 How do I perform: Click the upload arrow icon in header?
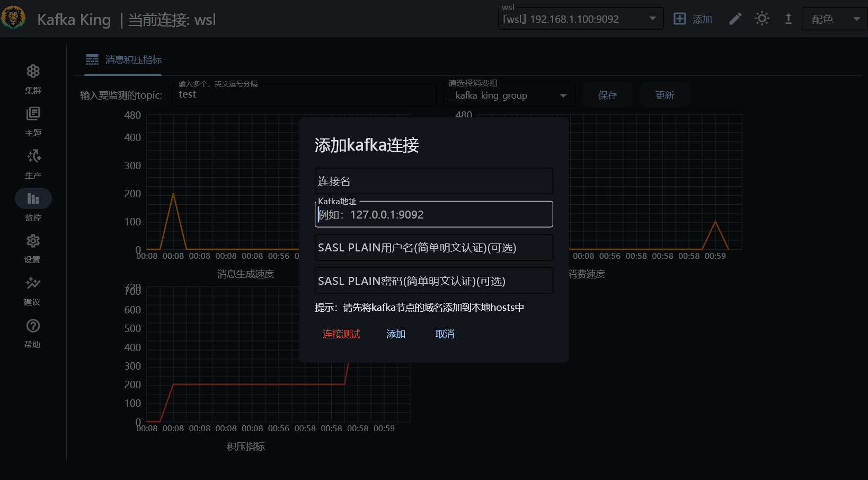(789, 19)
